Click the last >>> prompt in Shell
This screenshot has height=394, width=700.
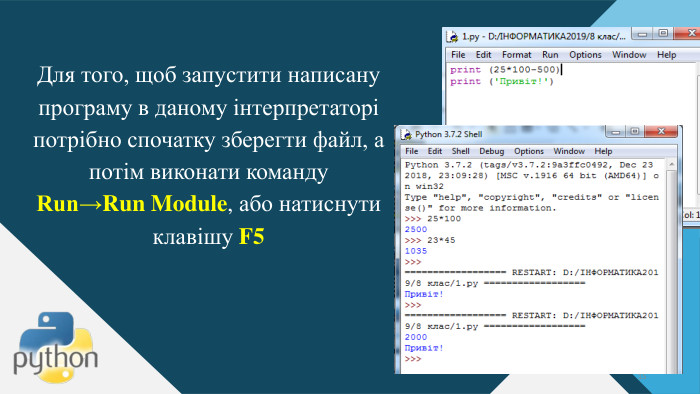(x=413, y=359)
